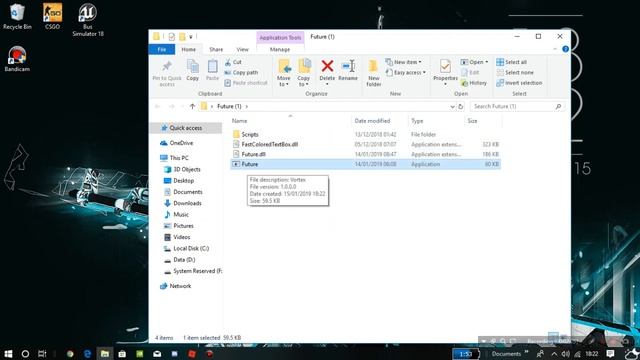Open Properties of selected file
640x360 pixels.
[445, 72]
